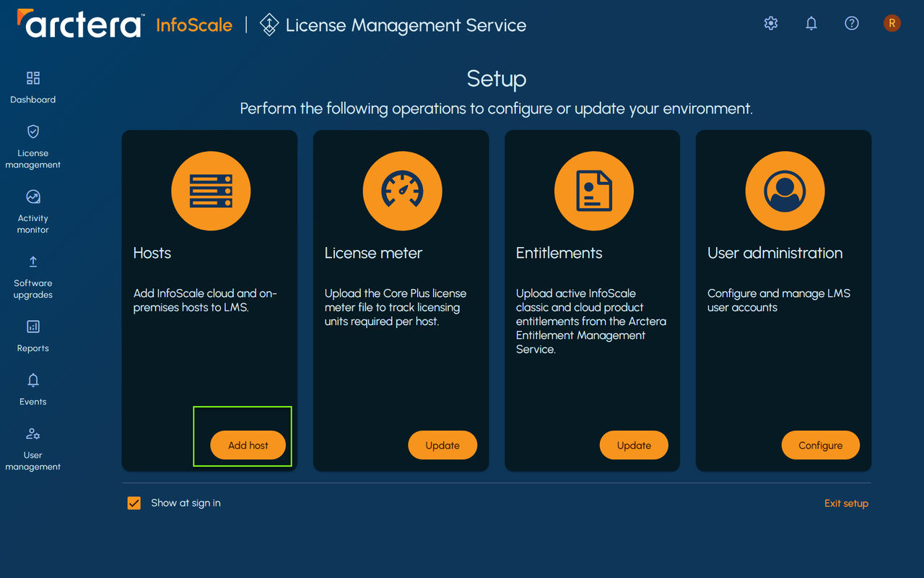Click "Upload the Core Plus license meter" description

(x=396, y=307)
